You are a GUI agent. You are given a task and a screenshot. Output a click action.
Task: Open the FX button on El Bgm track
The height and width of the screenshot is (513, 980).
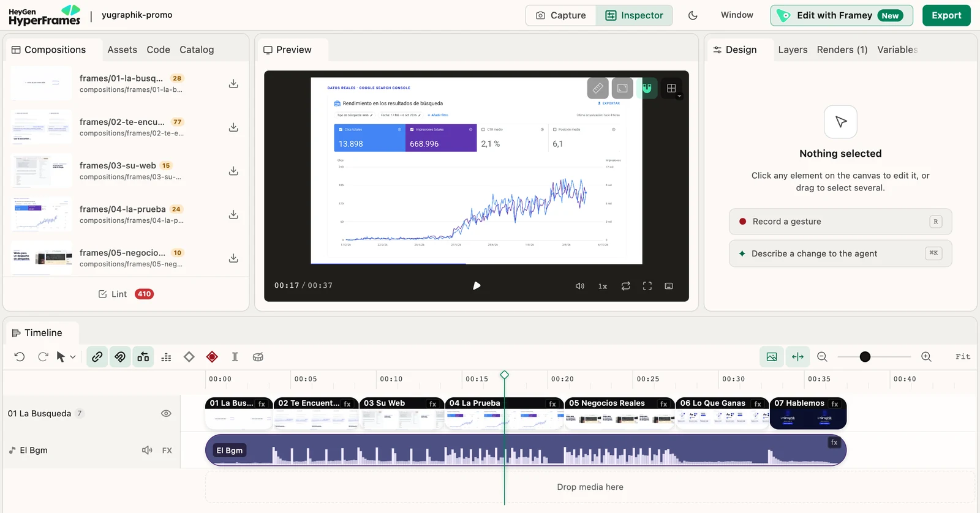click(167, 451)
